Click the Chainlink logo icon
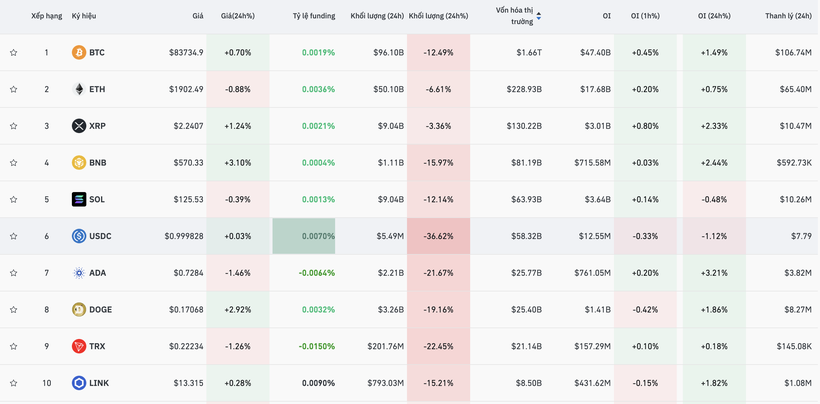This screenshot has width=820, height=404. [x=79, y=383]
